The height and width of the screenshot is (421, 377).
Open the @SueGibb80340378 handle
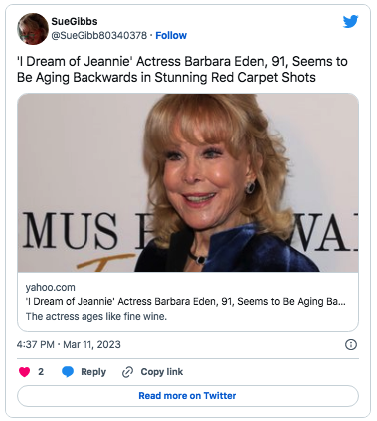(99, 35)
